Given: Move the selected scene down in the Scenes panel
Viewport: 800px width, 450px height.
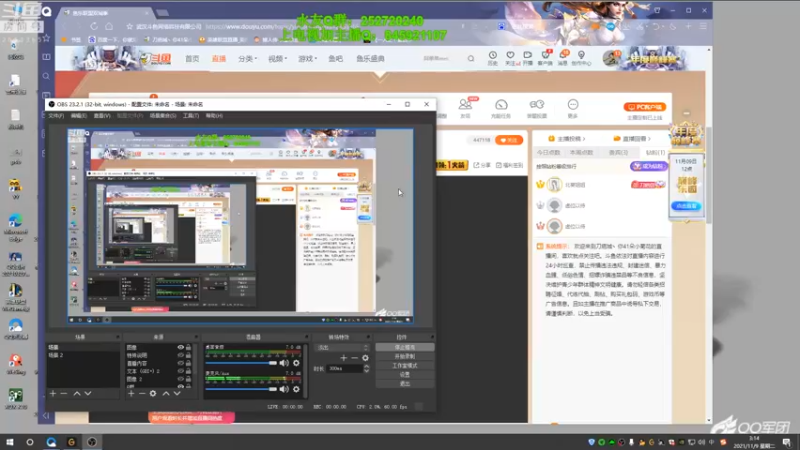Looking at the screenshot, I should (x=88, y=394).
